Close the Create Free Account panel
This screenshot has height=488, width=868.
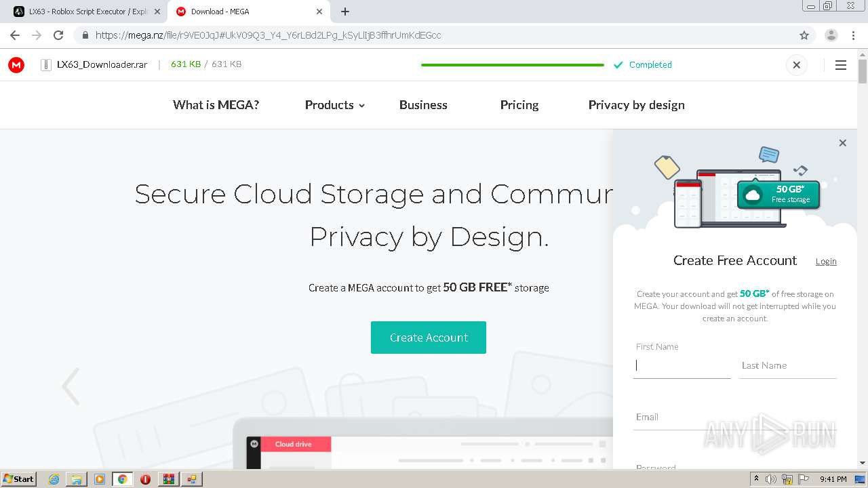click(842, 143)
